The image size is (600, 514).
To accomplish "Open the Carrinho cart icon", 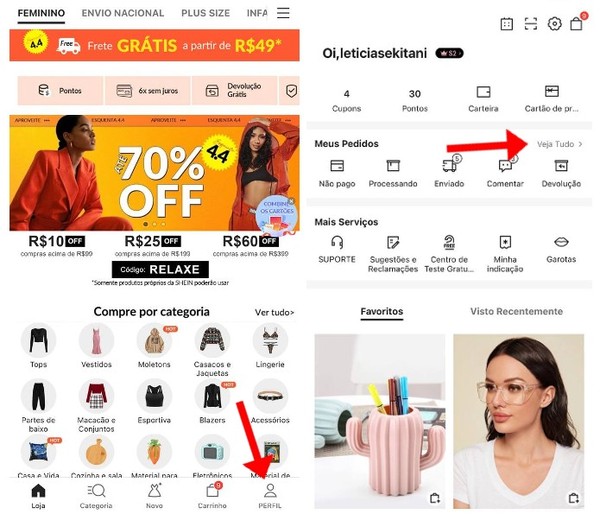I will (213, 490).
